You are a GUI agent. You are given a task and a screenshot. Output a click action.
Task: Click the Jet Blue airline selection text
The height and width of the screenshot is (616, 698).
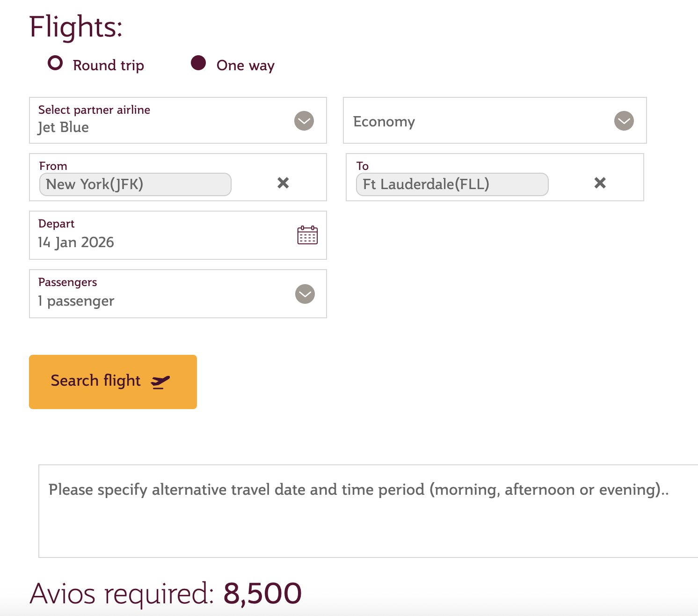click(64, 127)
